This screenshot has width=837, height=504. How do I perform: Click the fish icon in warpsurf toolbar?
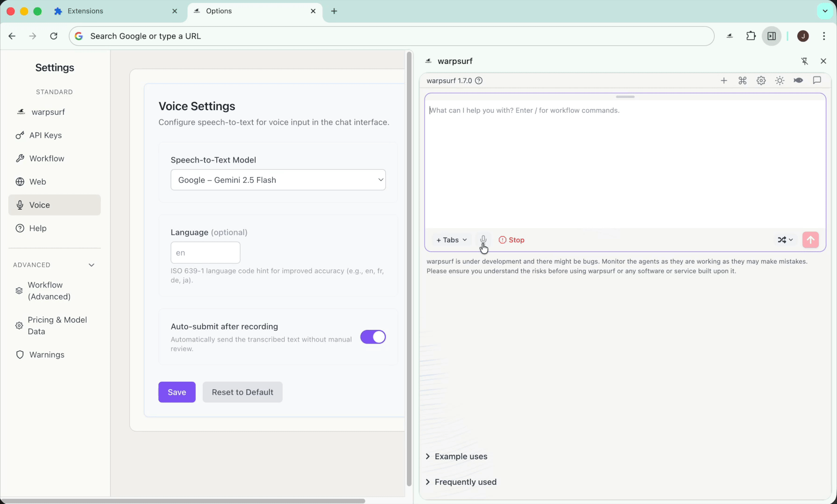pyautogui.click(x=798, y=80)
